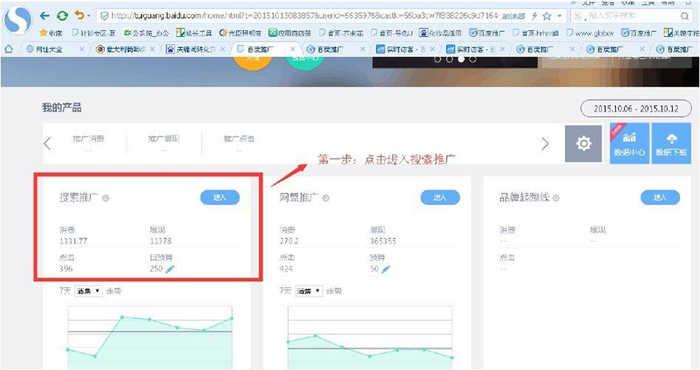The width and height of the screenshot is (700, 370).
Task: Open the metric dropdown under 网盟推广
Action: (308, 291)
